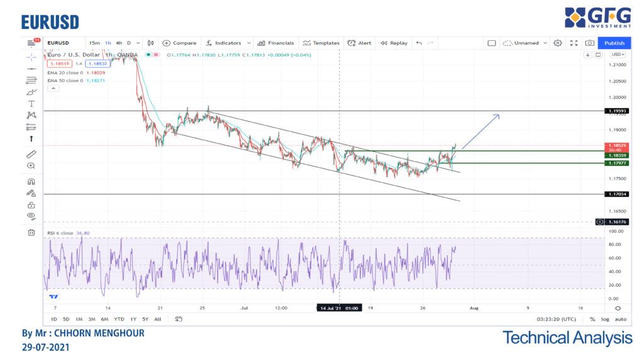
Task: Toggle lock all drawing tools
Action: coord(31,204)
